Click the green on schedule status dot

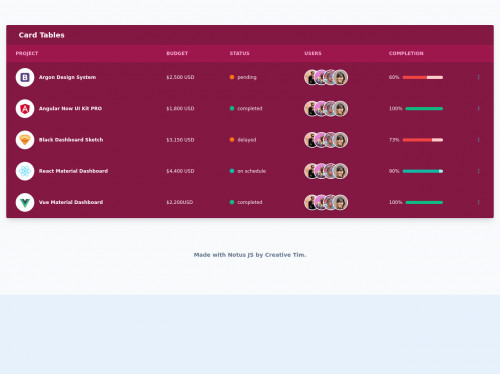click(x=232, y=171)
